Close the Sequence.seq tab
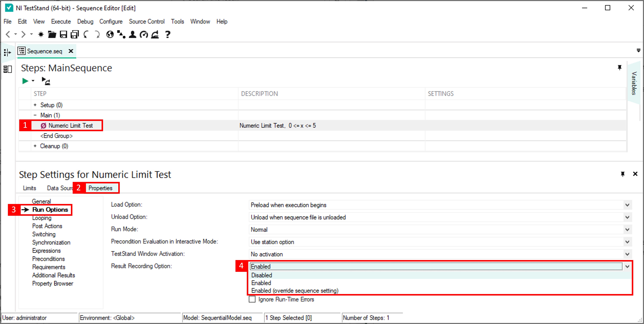This screenshot has width=644, height=324. (71, 51)
